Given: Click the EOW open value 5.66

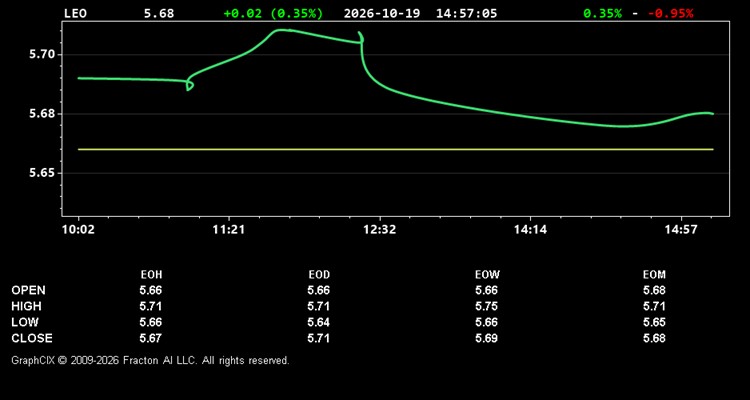Looking at the screenshot, I should 486,290.
